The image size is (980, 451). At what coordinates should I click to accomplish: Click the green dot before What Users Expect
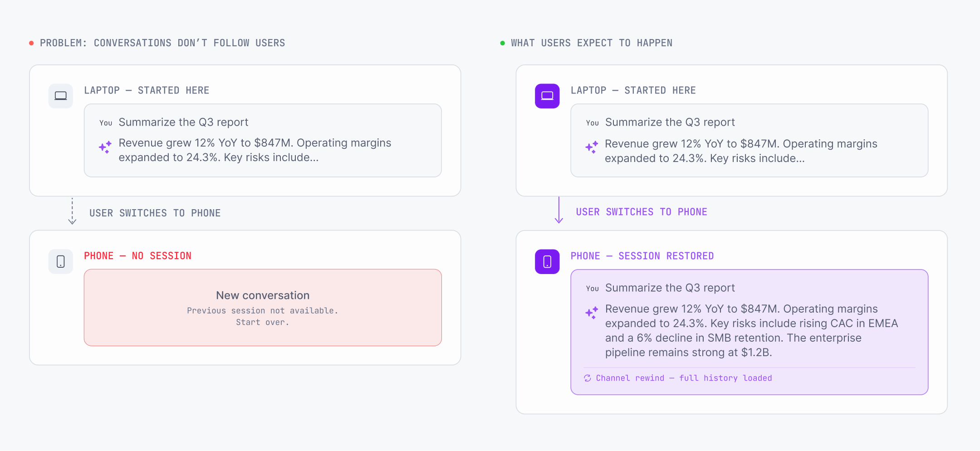[x=502, y=43]
